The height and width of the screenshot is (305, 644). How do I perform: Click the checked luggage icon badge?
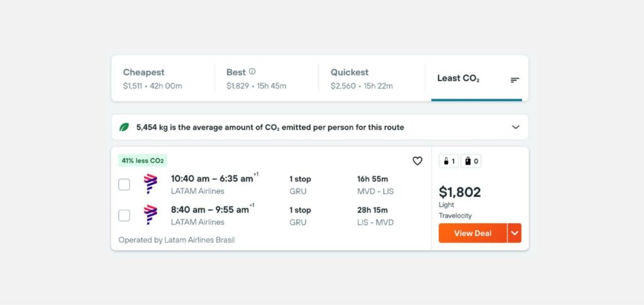tap(471, 162)
